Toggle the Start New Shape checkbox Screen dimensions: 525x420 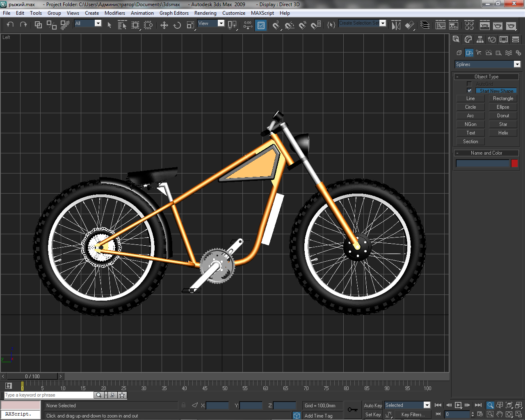click(469, 91)
